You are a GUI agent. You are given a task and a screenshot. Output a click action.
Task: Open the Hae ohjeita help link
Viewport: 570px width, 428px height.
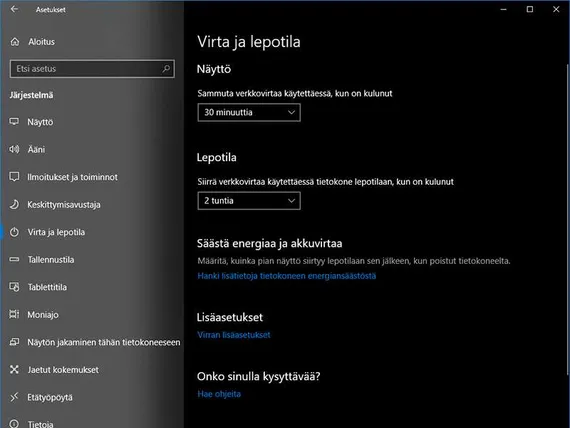point(219,394)
